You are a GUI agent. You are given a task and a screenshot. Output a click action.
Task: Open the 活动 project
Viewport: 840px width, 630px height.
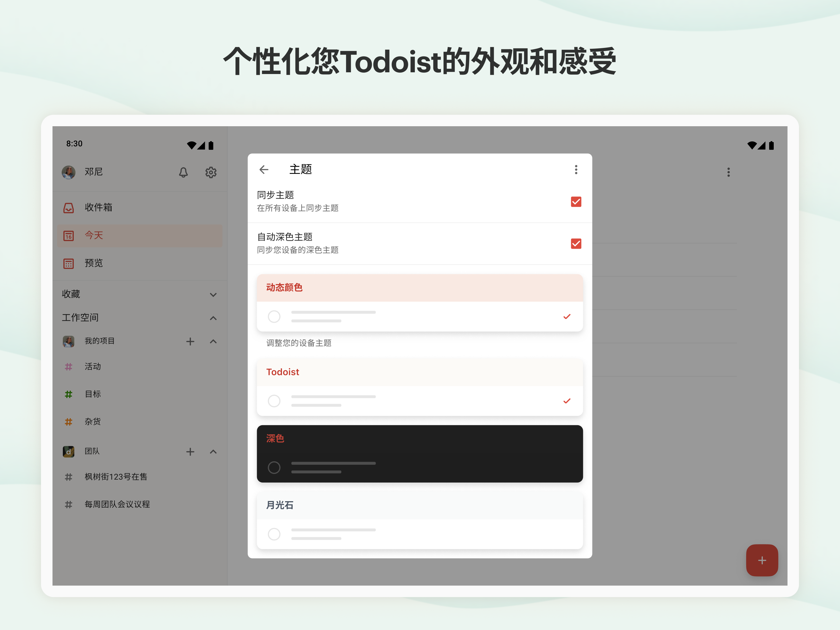140,367
